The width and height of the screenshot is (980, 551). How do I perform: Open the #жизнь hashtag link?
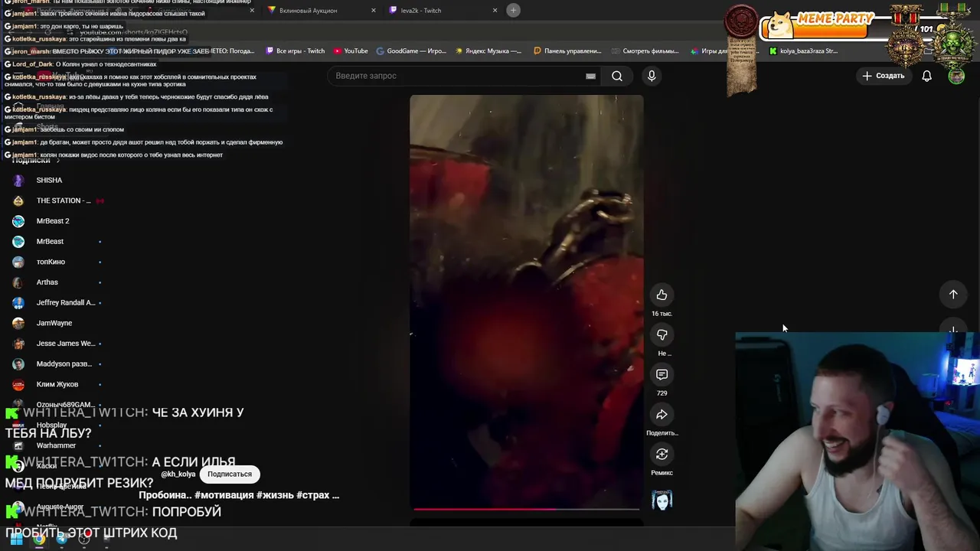coord(275,495)
